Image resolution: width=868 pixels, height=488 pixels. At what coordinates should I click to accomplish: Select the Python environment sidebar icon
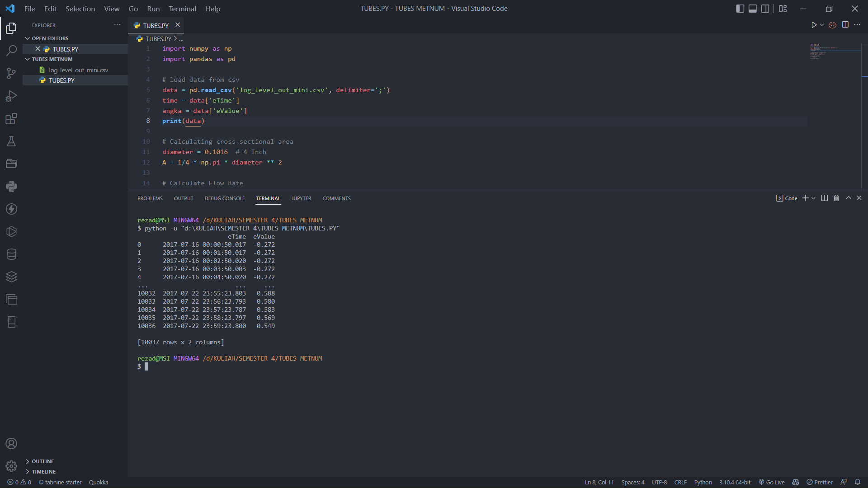pyautogui.click(x=11, y=186)
